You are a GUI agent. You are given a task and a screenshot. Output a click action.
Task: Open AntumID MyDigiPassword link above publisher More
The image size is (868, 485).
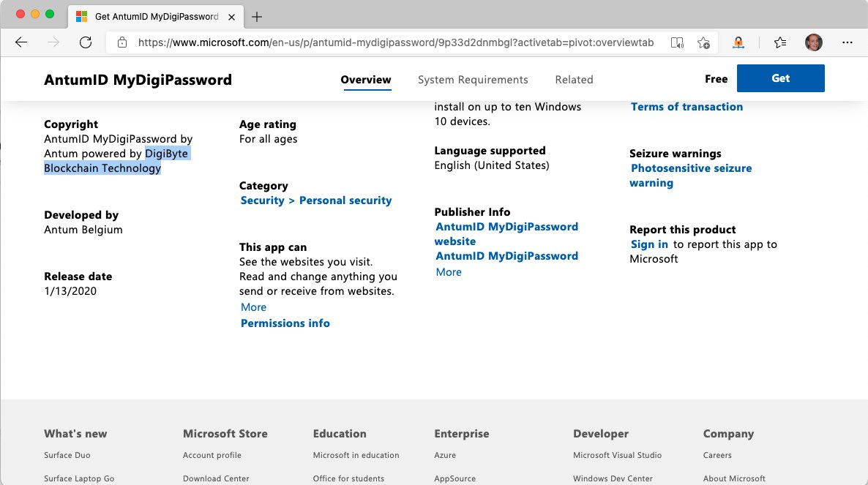coord(506,256)
